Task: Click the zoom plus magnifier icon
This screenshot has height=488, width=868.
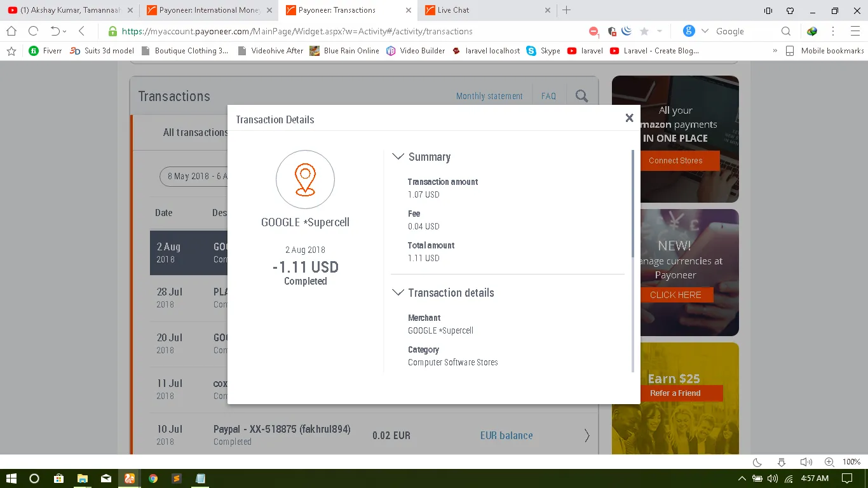Action: point(829,462)
